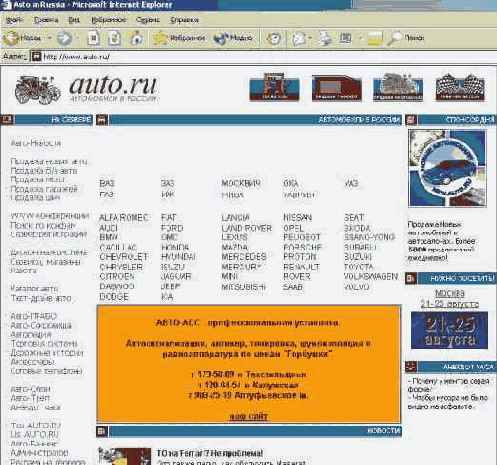Open the VOLKSWAGEN brand link
The image size is (497, 465).
point(371,276)
